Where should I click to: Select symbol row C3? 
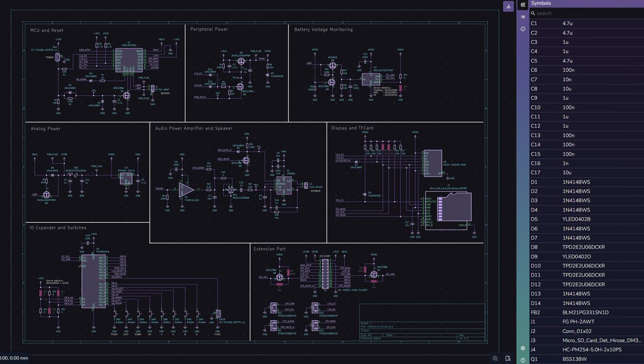587,42
